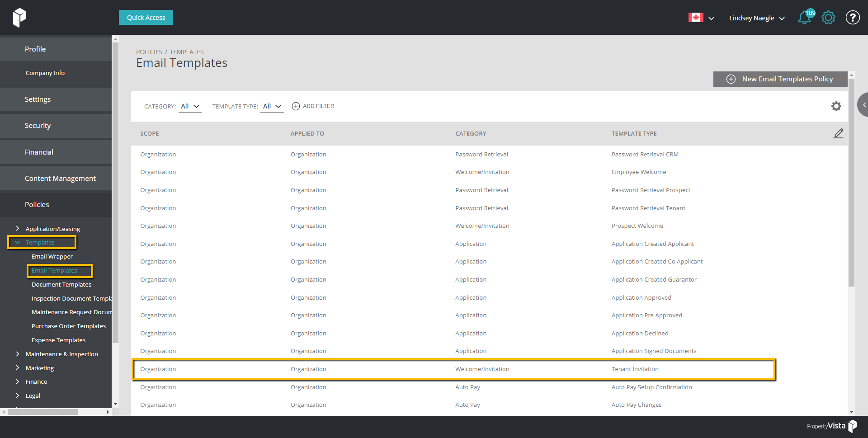Open the Application Pre Approved row

click(x=489, y=316)
